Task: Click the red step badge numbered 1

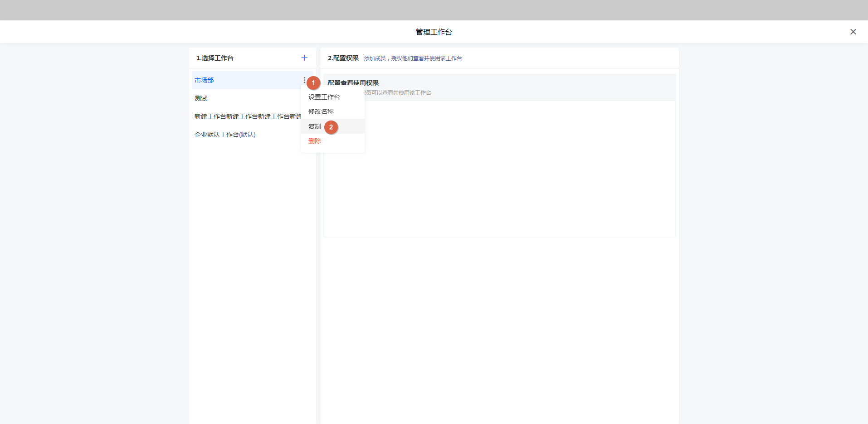Action: (313, 83)
